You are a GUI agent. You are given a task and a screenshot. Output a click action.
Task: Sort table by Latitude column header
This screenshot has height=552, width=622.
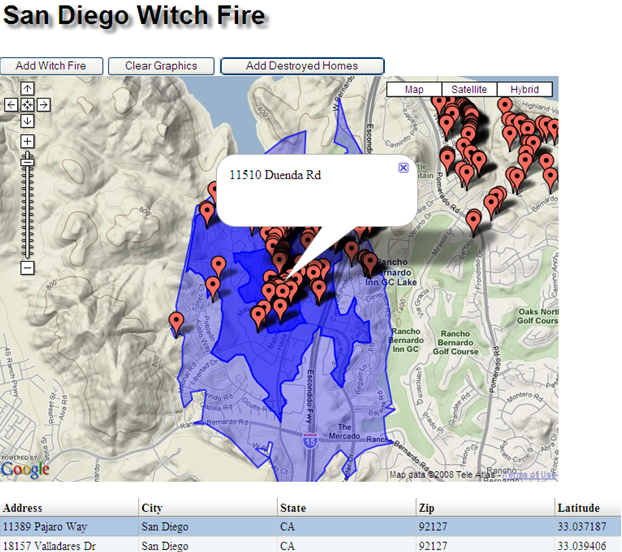(x=588, y=508)
